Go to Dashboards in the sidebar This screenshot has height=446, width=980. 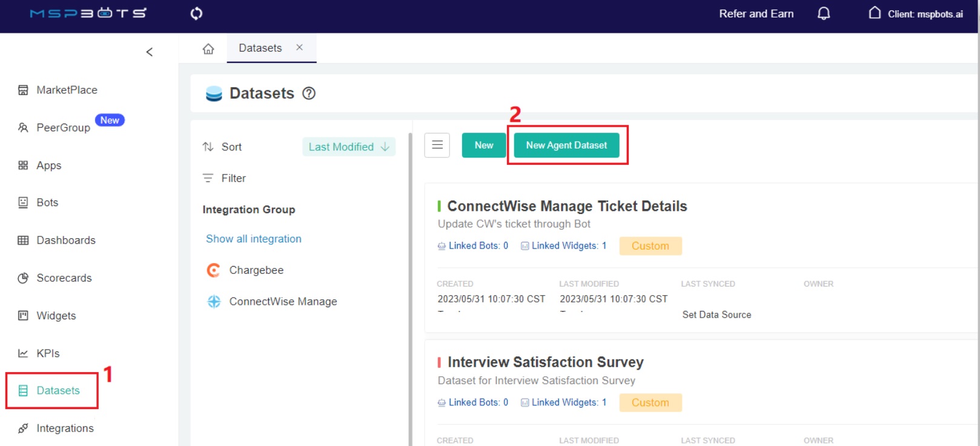tap(65, 241)
